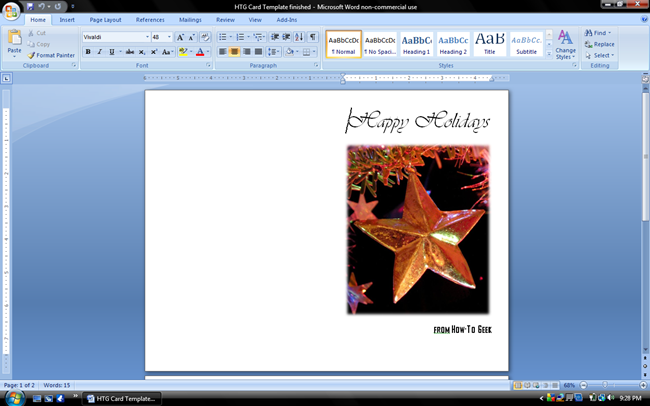Apply the Heading 1 style
This screenshot has height=406, width=650.
[x=417, y=44]
